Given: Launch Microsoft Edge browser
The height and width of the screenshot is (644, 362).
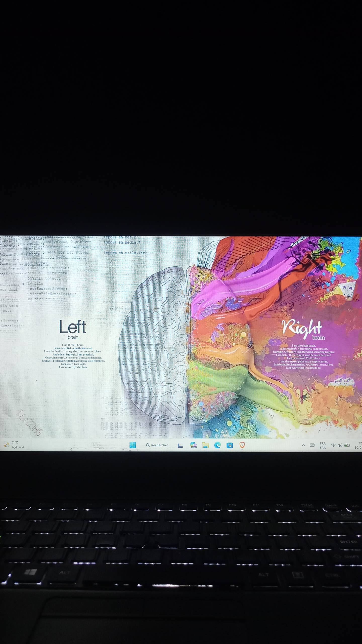Looking at the screenshot, I should [217, 445].
